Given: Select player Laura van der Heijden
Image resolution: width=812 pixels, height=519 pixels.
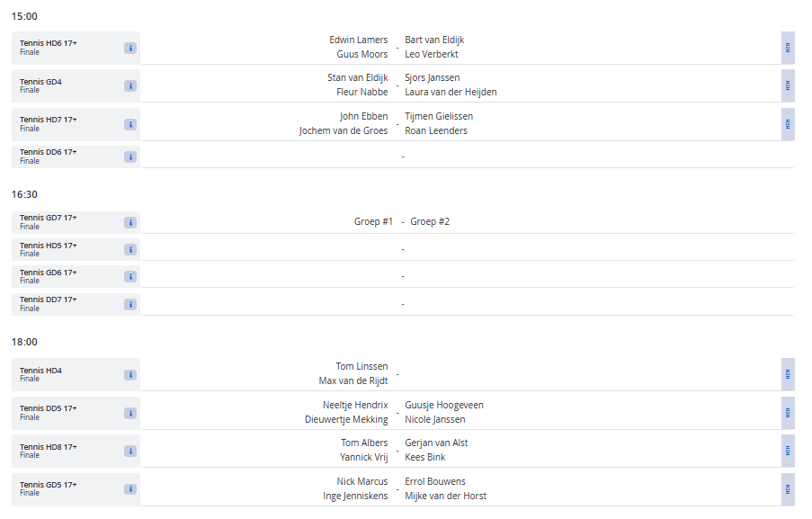Looking at the screenshot, I should pos(451,92).
